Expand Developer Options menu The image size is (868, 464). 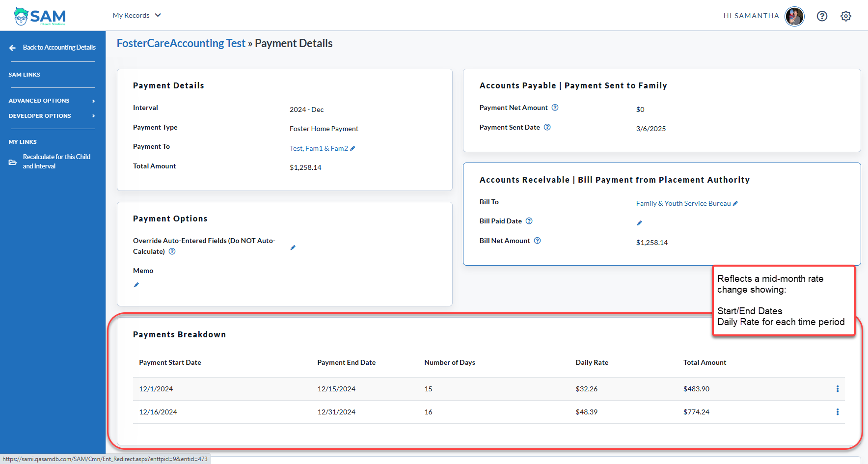coord(52,116)
